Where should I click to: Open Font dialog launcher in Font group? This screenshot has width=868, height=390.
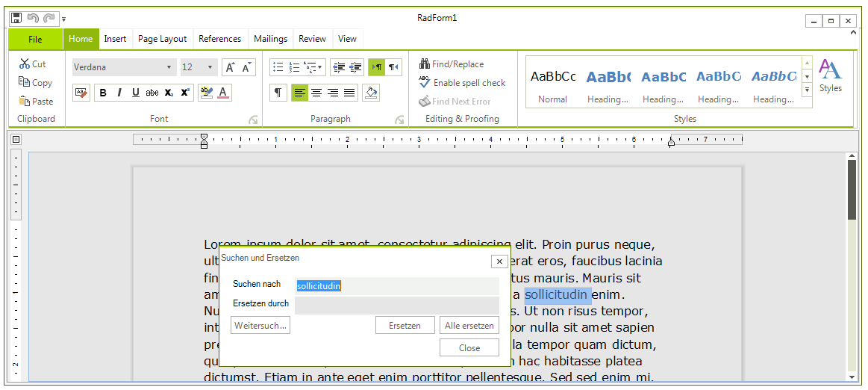(x=253, y=119)
